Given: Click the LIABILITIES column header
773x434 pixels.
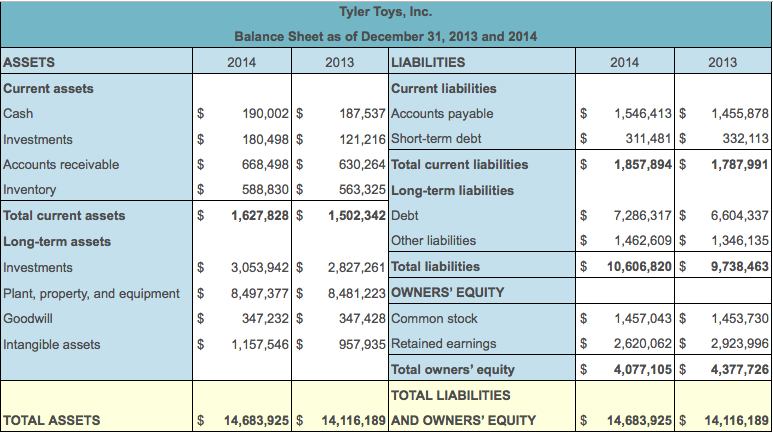Looking at the screenshot, I should coord(428,63).
